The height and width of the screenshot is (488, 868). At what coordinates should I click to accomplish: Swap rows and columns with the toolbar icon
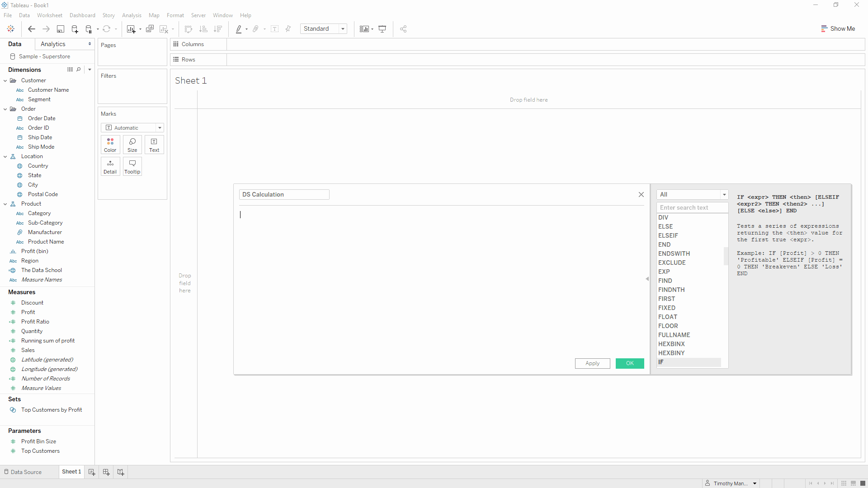(x=189, y=29)
